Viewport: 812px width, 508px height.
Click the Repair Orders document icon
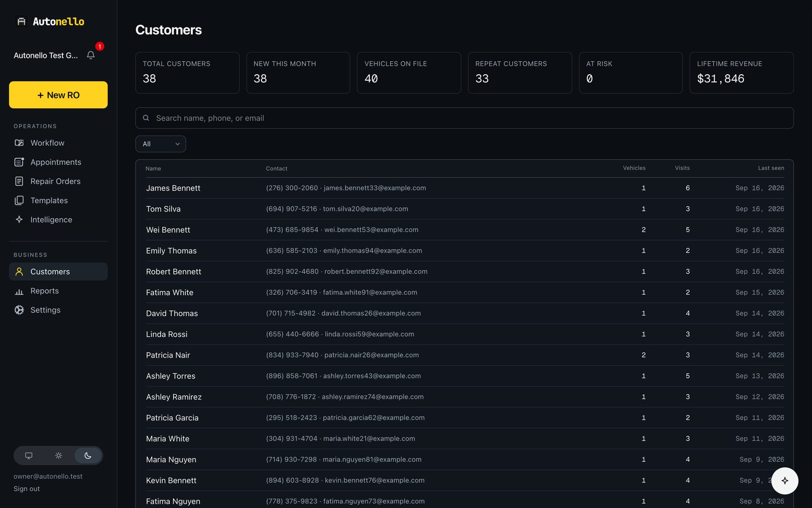tap(19, 181)
